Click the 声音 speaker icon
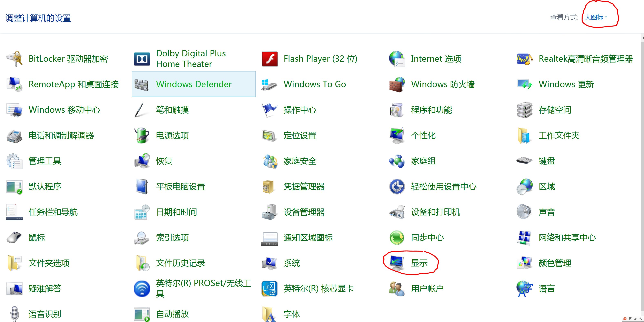This screenshot has height=322, width=644. (x=524, y=212)
